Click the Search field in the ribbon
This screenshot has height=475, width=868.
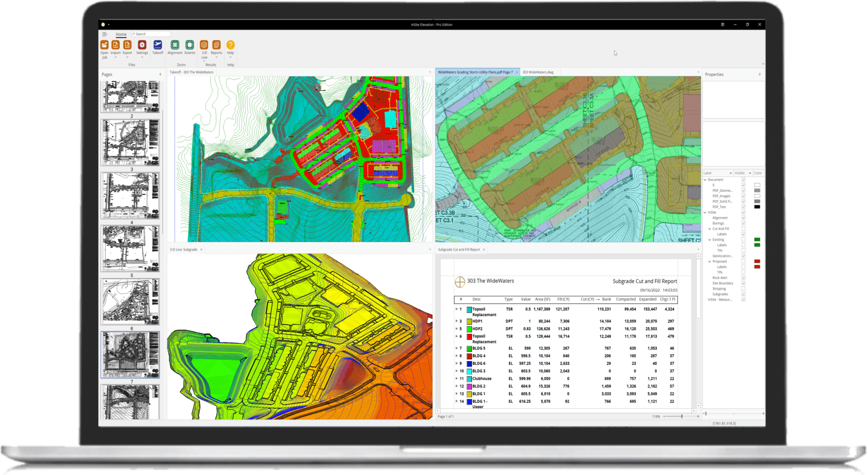pos(151,34)
